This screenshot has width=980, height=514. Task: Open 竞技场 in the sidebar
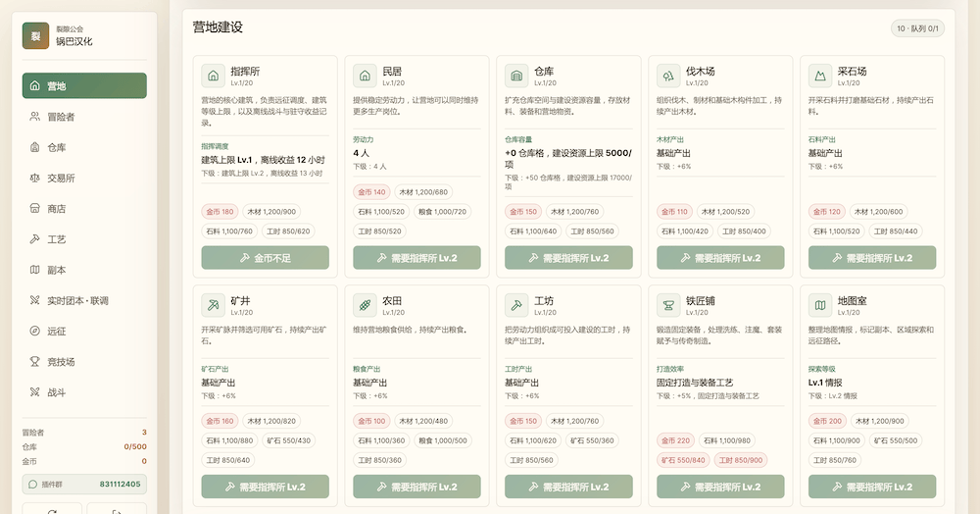point(84,361)
